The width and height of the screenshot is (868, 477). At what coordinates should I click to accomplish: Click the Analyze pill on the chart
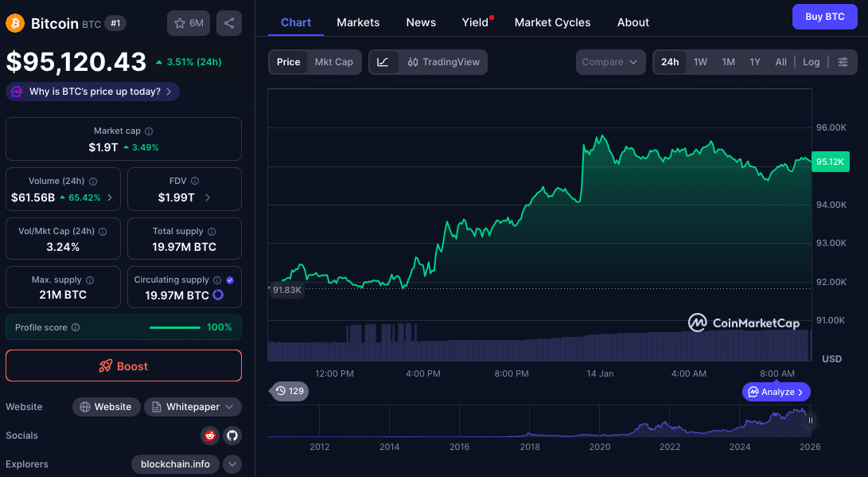click(776, 392)
